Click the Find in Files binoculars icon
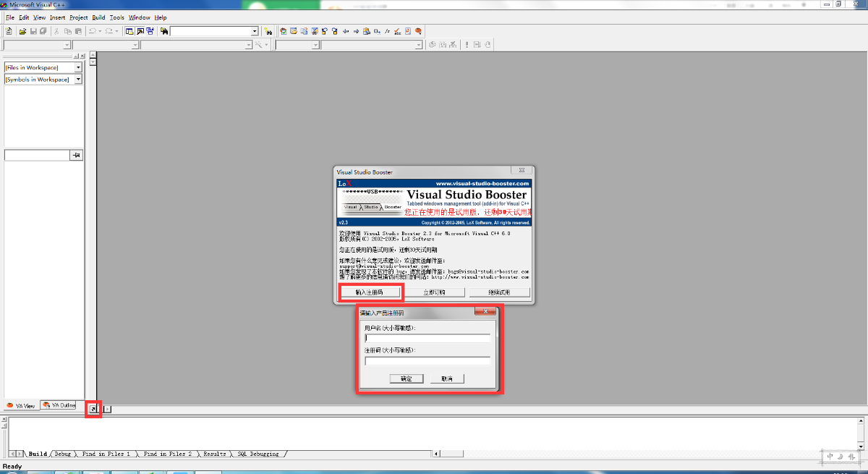This screenshot has height=474, width=868. [x=165, y=31]
